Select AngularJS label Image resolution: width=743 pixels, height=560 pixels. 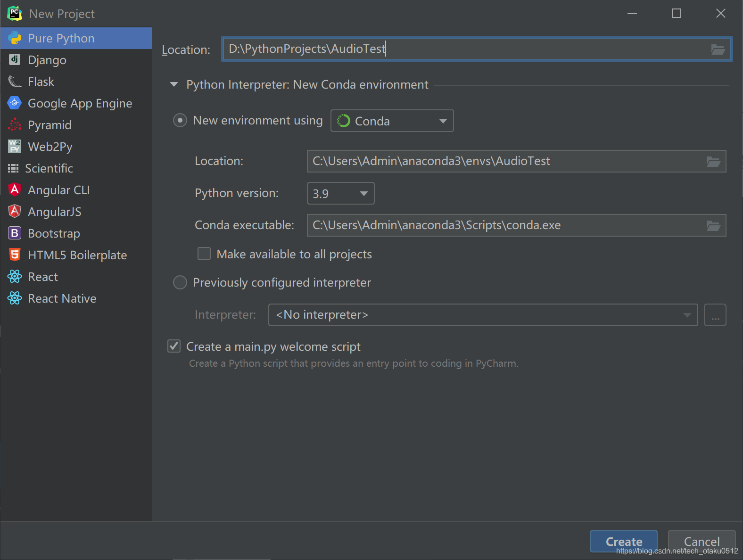[x=55, y=212]
